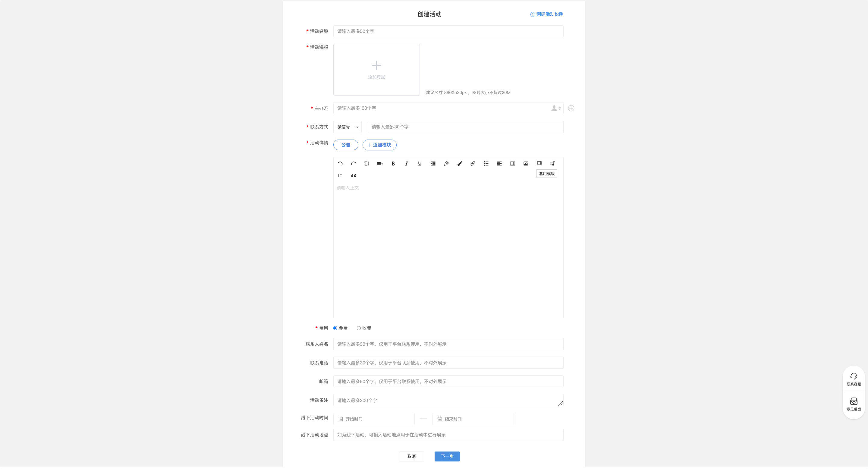Click the 下一步 button
Image resolution: width=868 pixels, height=469 pixels.
point(447,456)
